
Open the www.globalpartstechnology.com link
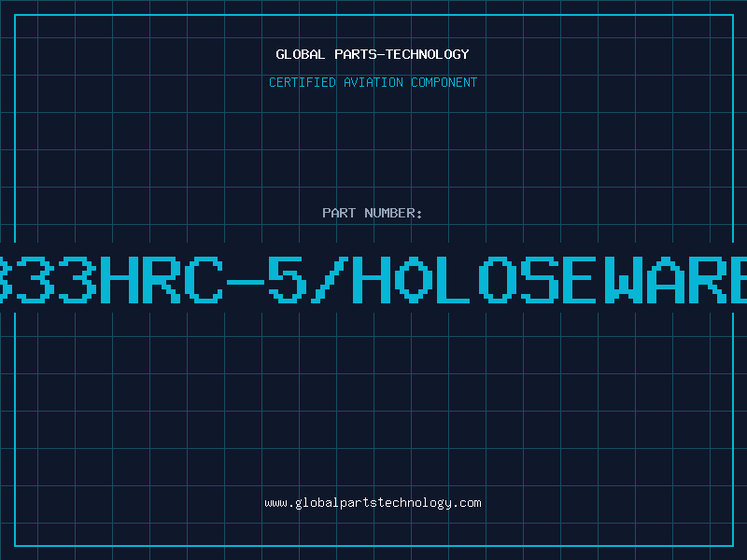373,503
